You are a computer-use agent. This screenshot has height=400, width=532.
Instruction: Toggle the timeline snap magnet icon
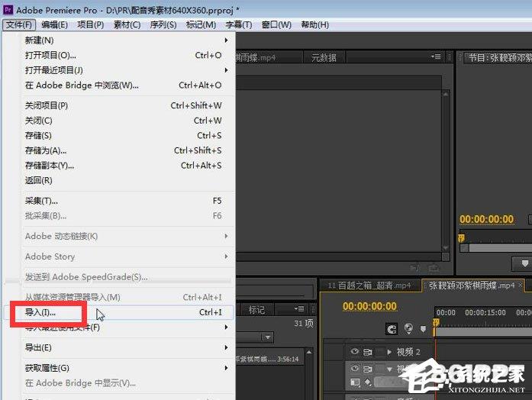[392, 329]
